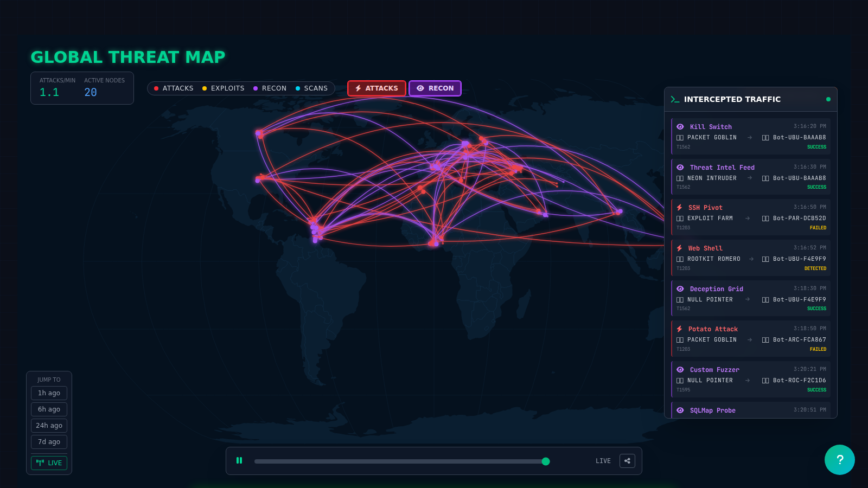Select the ATTACKS filter button
This screenshot has height=488, width=868.
pyautogui.click(x=376, y=88)
